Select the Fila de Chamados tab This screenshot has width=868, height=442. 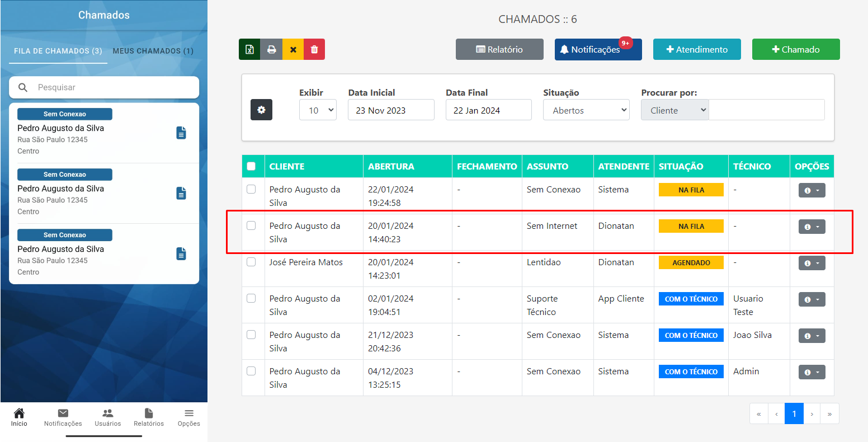click(x=58, y=51)
